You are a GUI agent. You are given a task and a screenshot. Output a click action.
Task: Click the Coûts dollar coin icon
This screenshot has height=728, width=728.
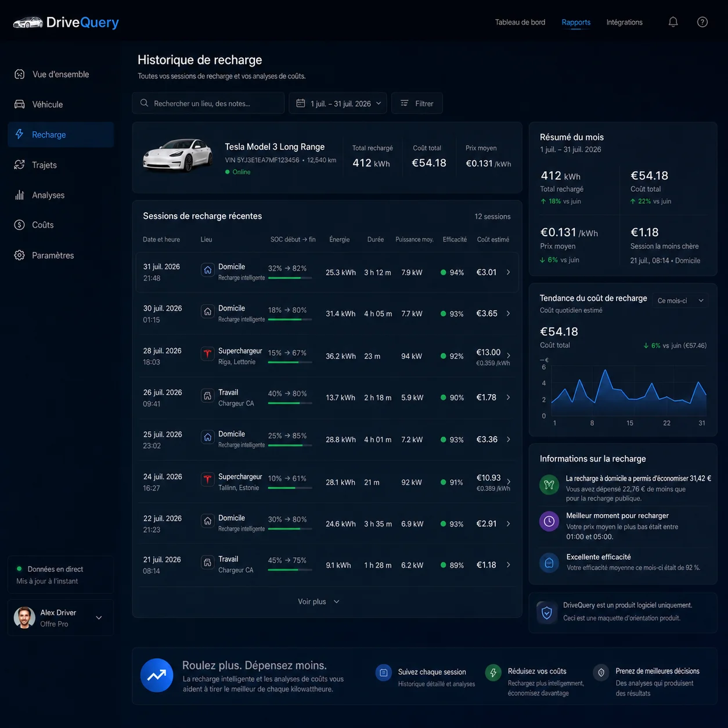point(20,225)
